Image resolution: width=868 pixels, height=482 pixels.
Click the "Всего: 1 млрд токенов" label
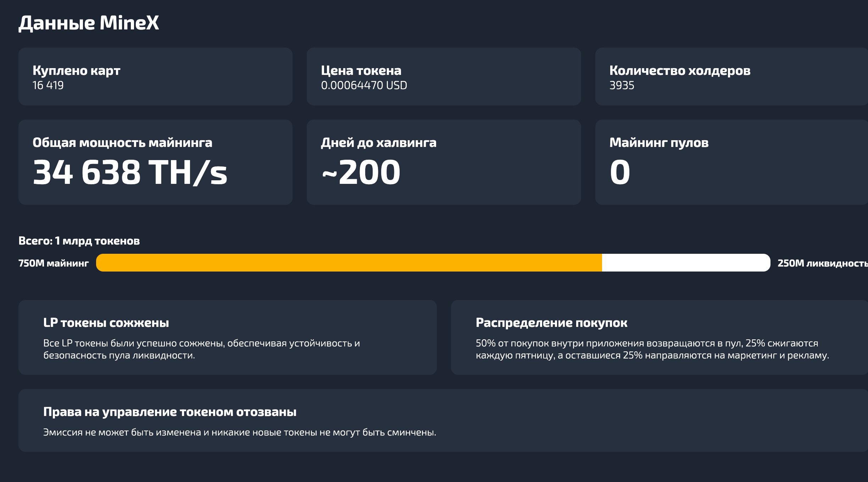79,241
